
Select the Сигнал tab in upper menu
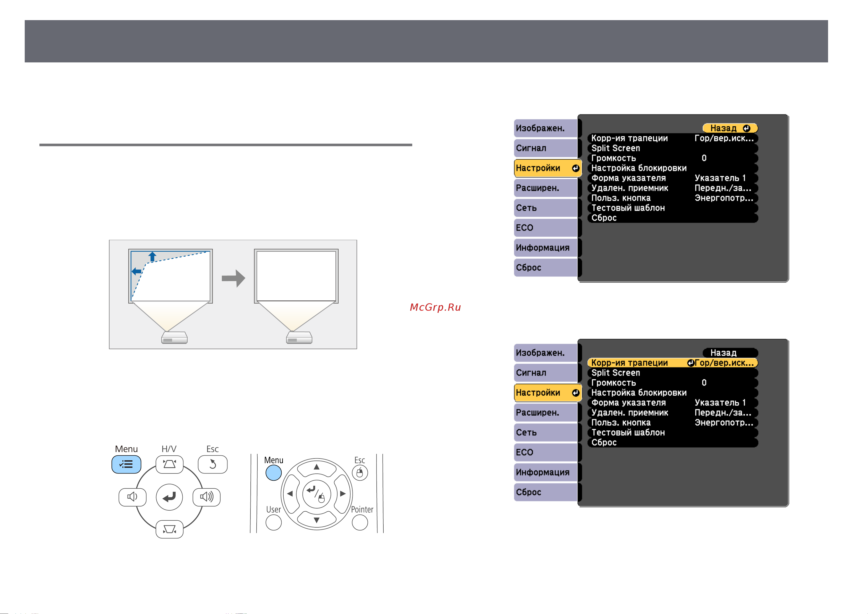click(x=545, y=148)
